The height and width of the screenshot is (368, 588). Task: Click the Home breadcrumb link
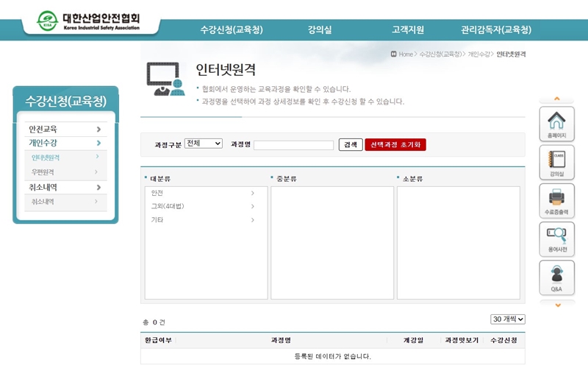coord(406,54)
